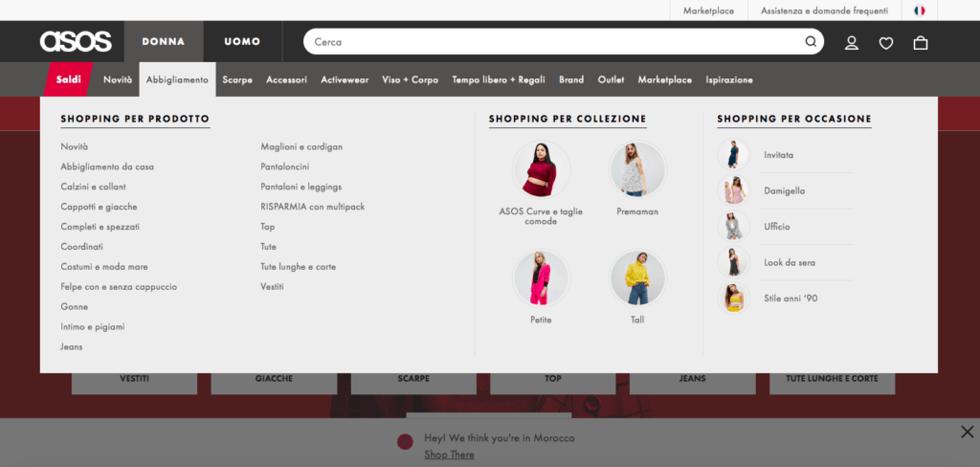
Task: Open the shopping bag icon
Action: click(920, 42)
